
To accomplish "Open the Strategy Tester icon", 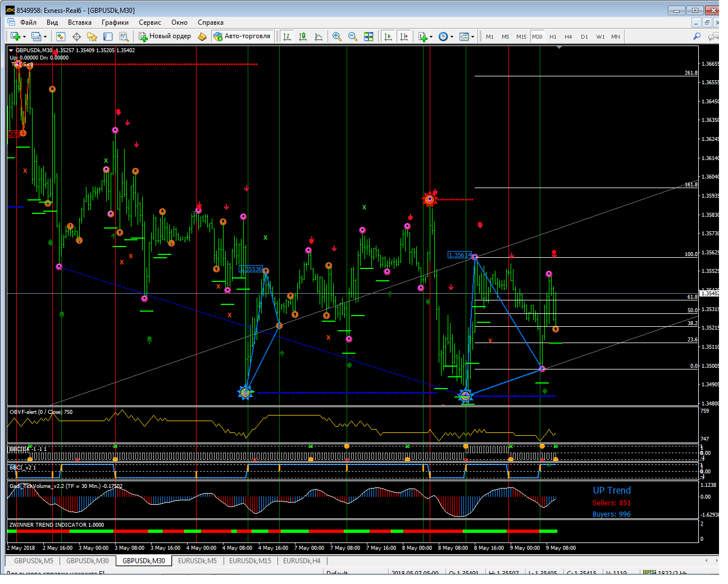I will [x=124, y=36].
